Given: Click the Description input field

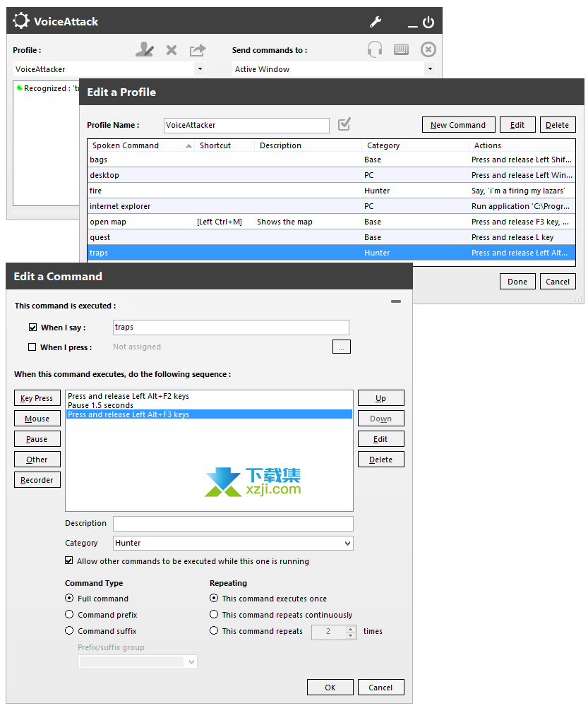Looking at the screenshot, I should click(233, 523).
